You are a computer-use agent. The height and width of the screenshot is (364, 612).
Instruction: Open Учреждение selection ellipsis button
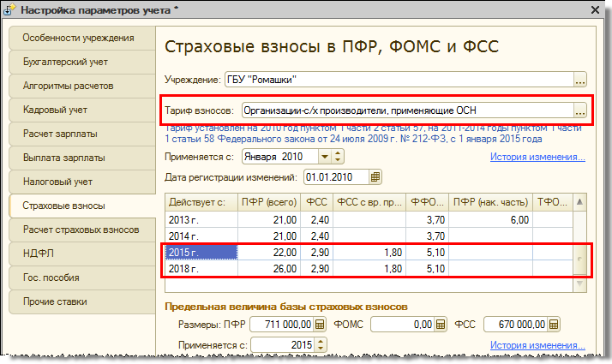[x=580, y=80]
